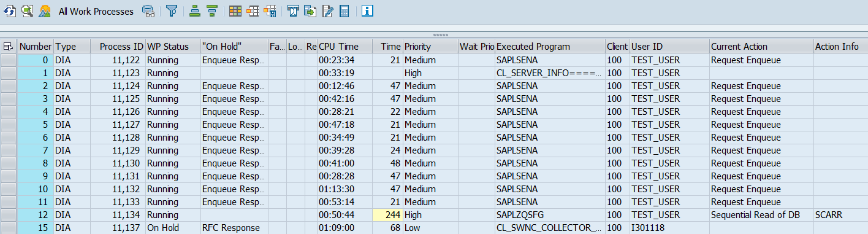Click CPU Time 00:53:14 cell
This screenshot has width=868, height=234.
pos(345,202)
